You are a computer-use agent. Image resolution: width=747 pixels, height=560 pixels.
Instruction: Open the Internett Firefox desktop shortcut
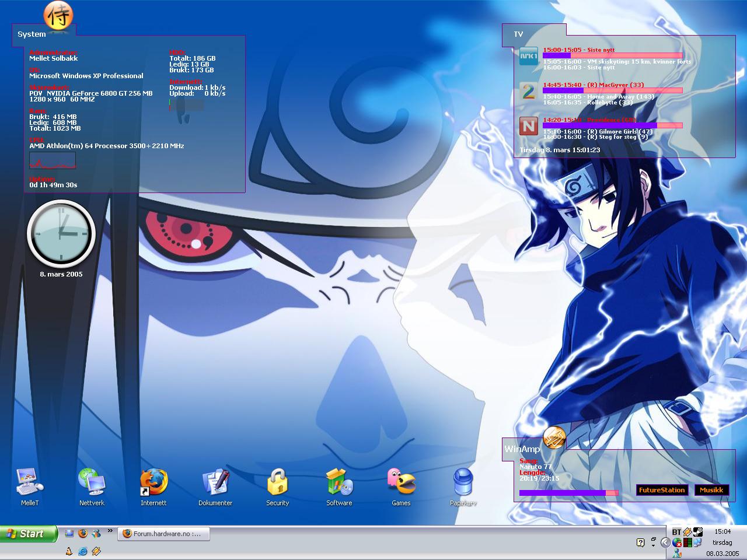click(x=153, y=487)
